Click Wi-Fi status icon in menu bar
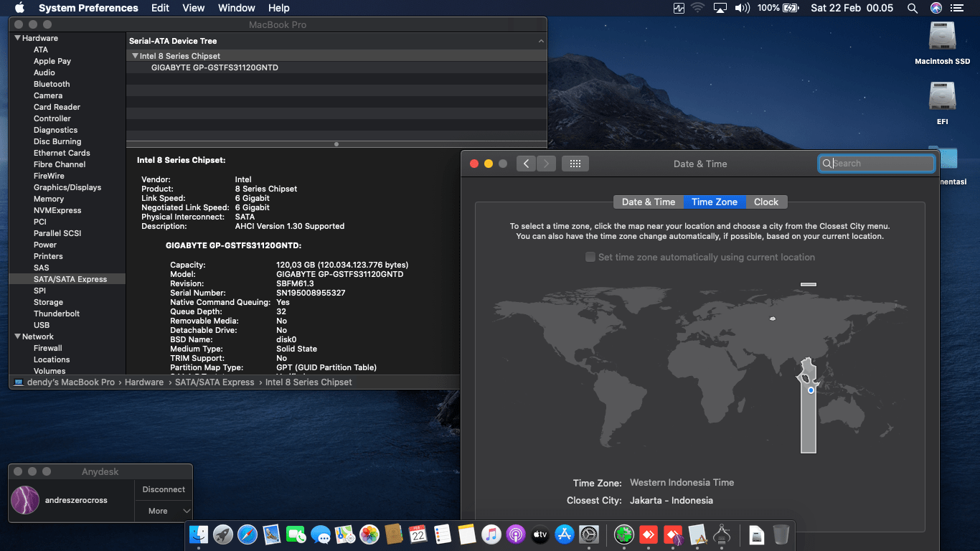980x551 pixels. (x=697, y=8)
